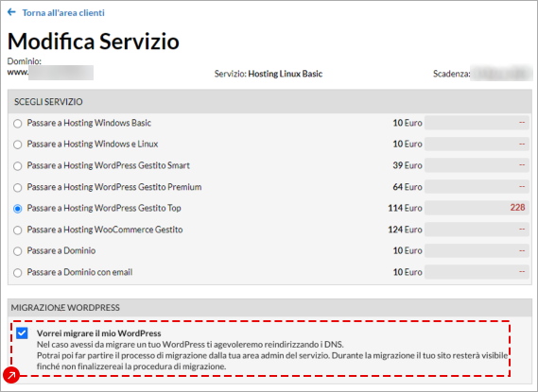Image resolution: width=538 pixels, height=392 pixels.
Task: Pick Passare a Hosting WooCommerce Gestito
Action: [x=18, y=230]
